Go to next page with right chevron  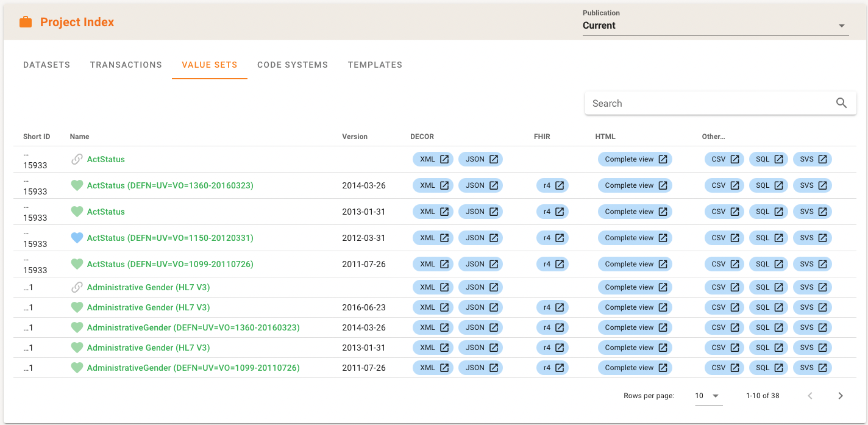coord(841,396)
